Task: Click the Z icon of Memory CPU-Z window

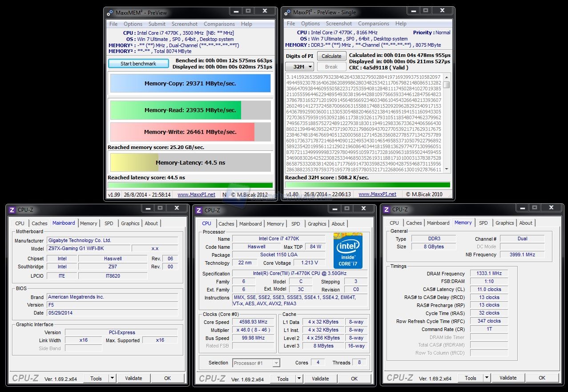Action: 387,210
